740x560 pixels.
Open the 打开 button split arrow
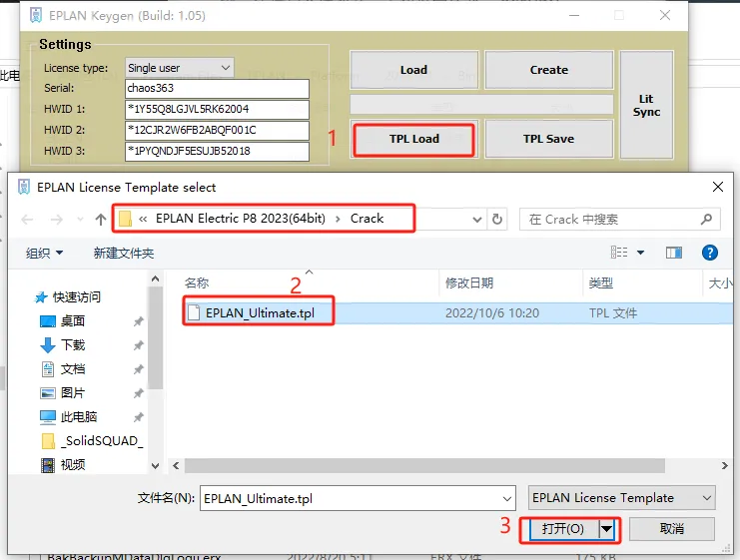click(606, 529)
